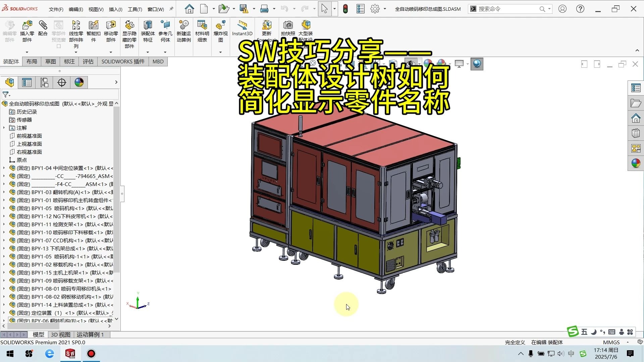This screenshot has height=362, width=644.
Task: Open SOLIDWORKS Resources task pane tab
Action: (636, 118)
